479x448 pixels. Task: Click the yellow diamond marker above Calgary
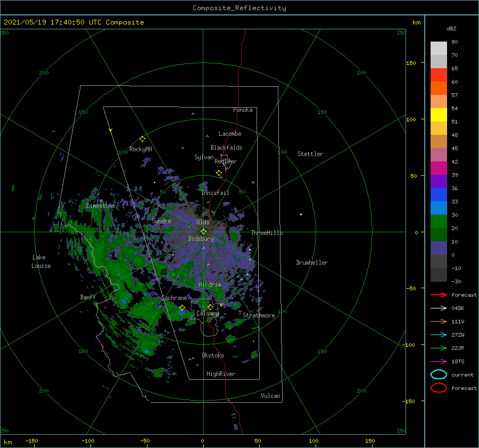point(210,307)
